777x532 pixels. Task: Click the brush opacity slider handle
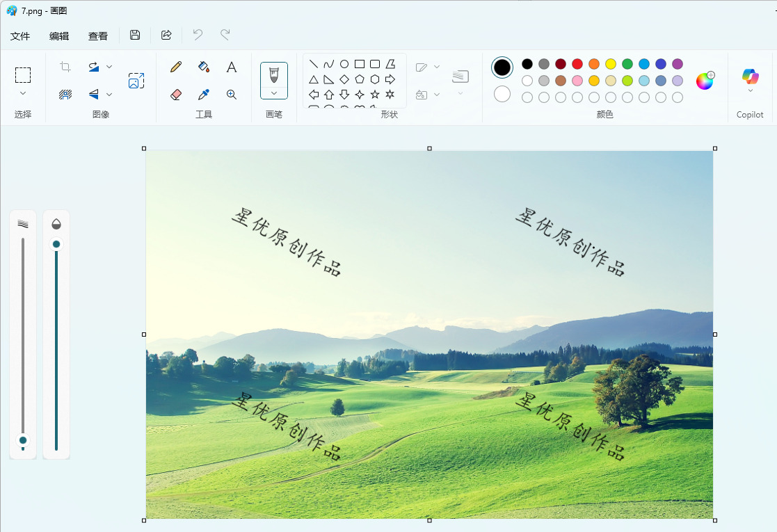[56, 243]
